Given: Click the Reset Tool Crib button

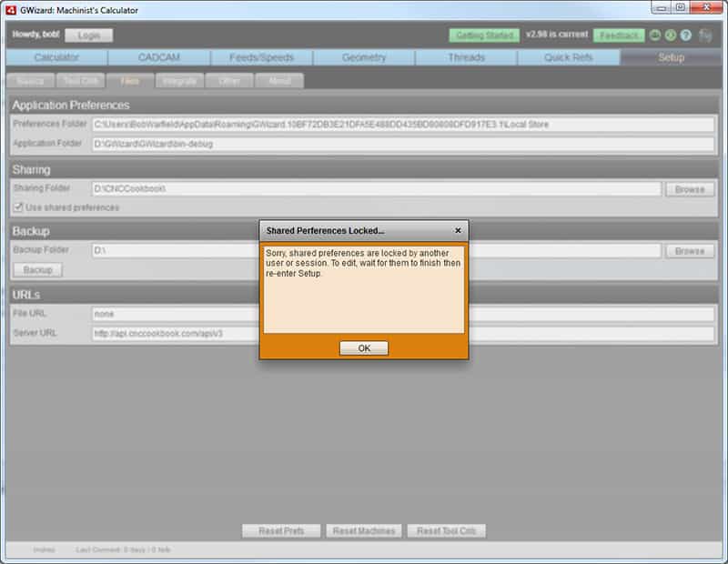Looking at the screenshot, I should 448,531.
